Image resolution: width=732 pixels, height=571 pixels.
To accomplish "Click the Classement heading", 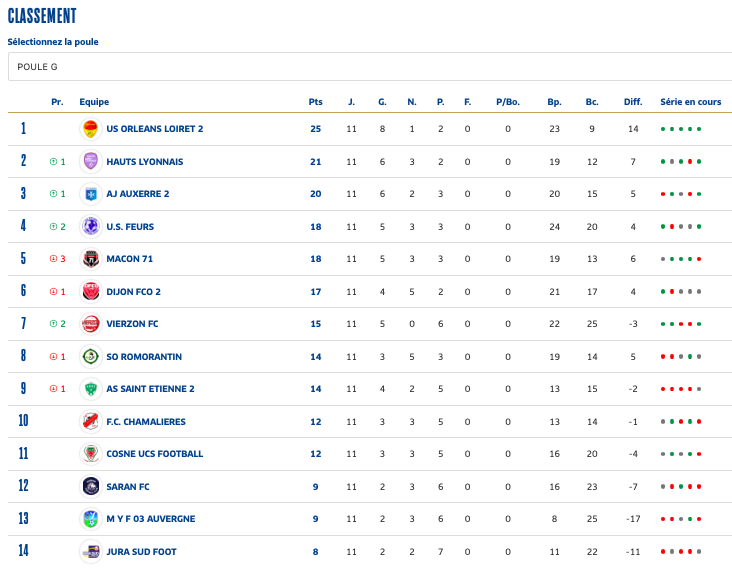I will (x=42, y=16).
